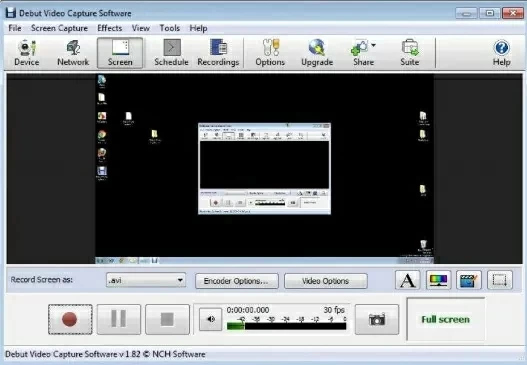Click the status bar version text
This screenshot has height=365, width=527.
tap(105, 354)
